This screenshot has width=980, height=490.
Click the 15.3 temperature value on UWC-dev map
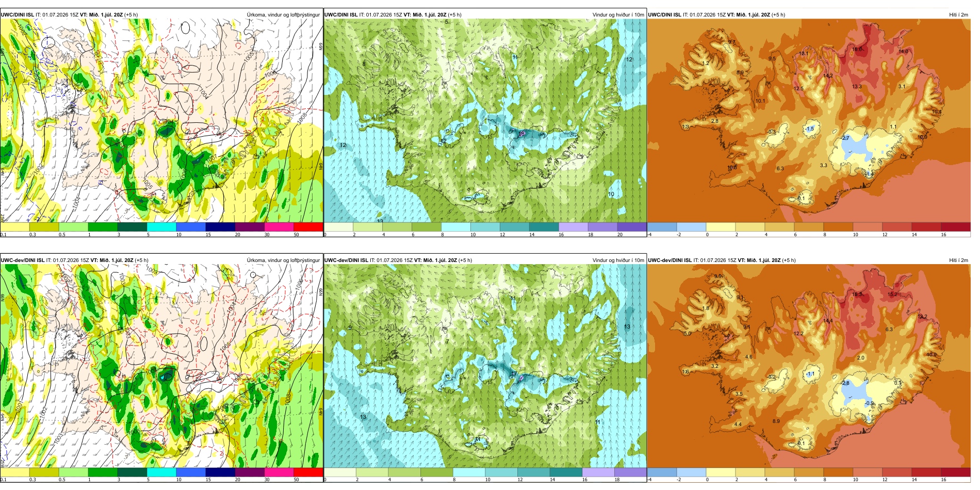coord(857,295)
